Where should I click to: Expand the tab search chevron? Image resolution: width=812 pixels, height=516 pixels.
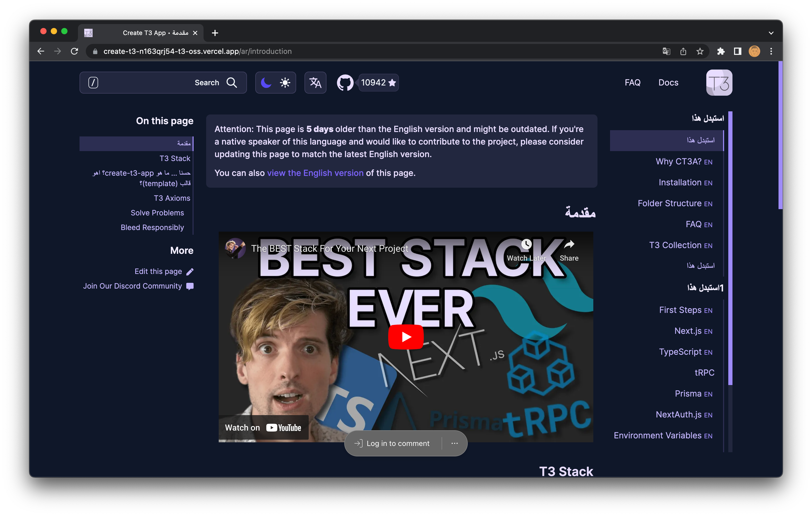(771, 33)
